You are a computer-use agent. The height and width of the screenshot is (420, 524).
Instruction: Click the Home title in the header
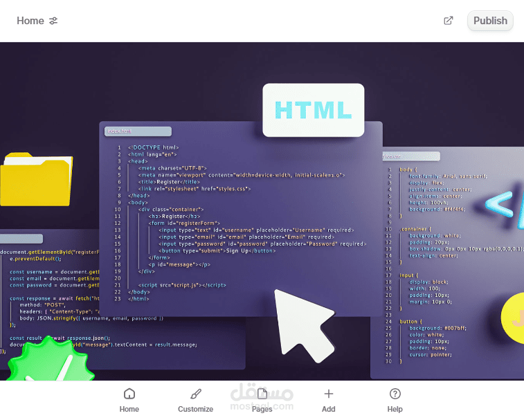[x=30, y=21]
